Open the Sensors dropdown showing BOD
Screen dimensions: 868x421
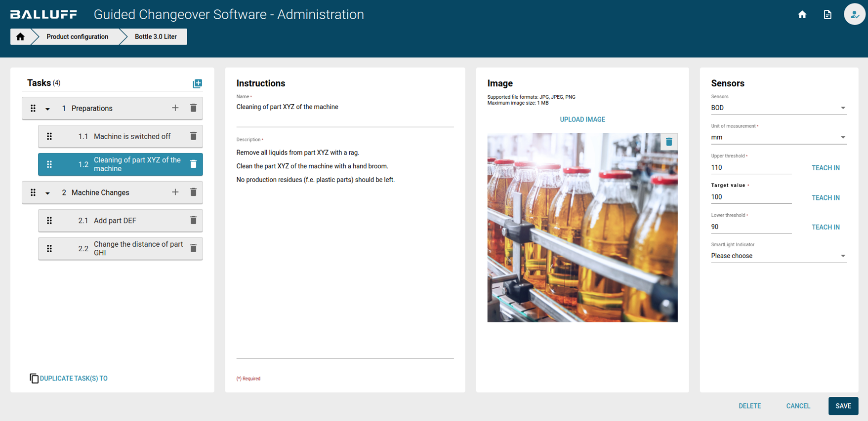[x=778, y=108]
